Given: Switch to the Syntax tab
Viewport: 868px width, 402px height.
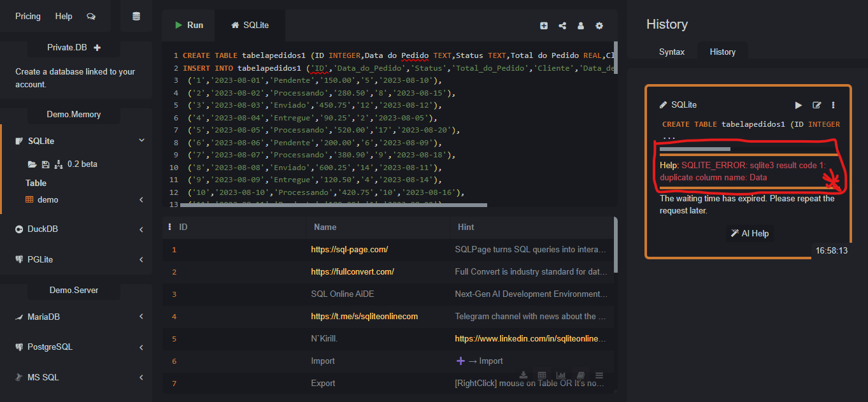Looking at the screenshot, I should tap(672, 52).
